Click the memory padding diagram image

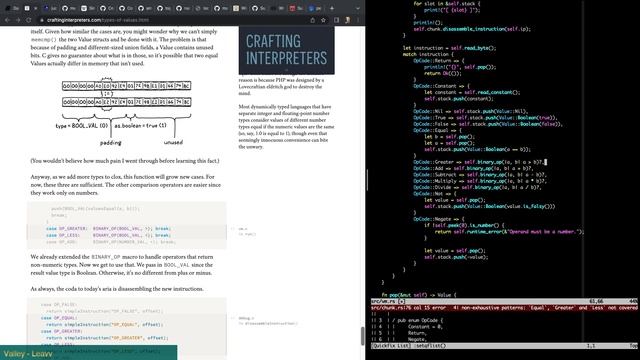click(124, 111)
